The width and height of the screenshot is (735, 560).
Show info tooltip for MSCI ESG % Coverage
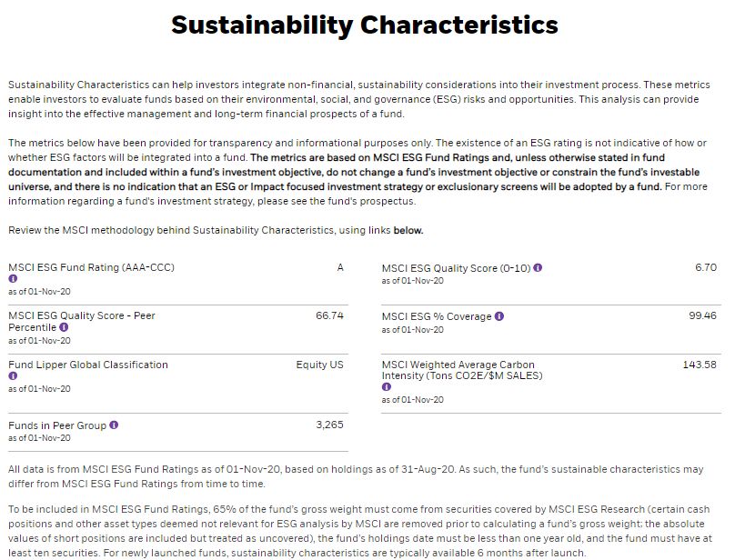point(499,316)
